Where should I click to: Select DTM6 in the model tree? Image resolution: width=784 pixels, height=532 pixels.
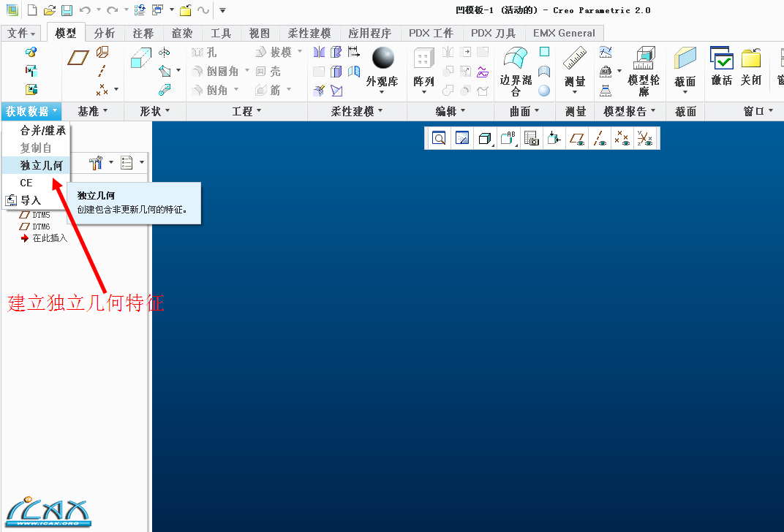pos(41,227)
